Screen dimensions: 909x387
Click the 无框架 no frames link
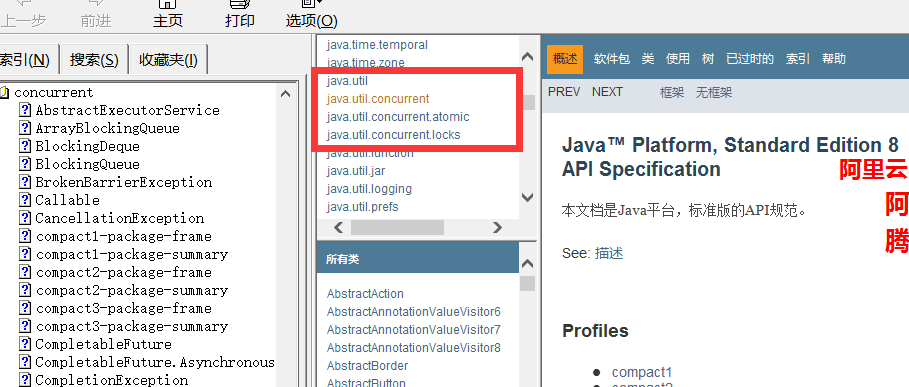(714, 92)
